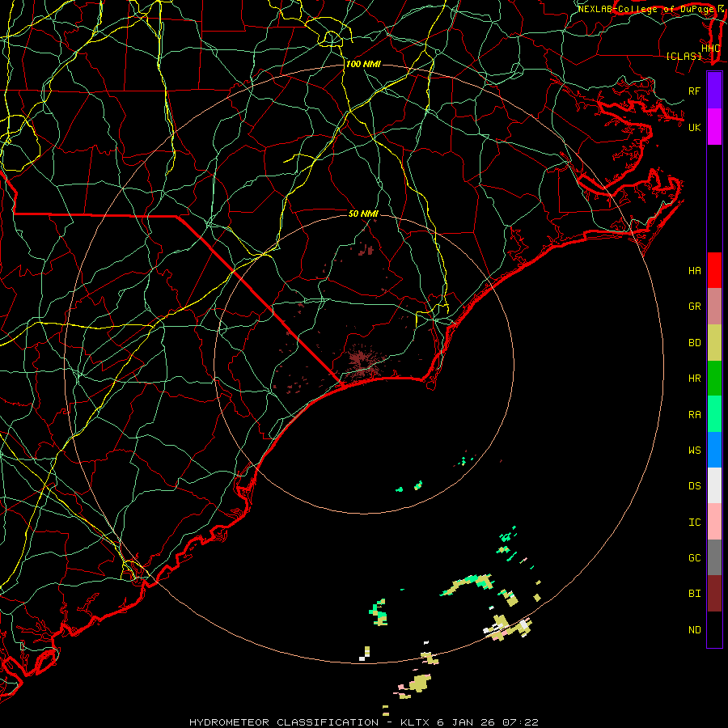
Task: Click the purple RF color swatch in legend
Action: [714, 91]
